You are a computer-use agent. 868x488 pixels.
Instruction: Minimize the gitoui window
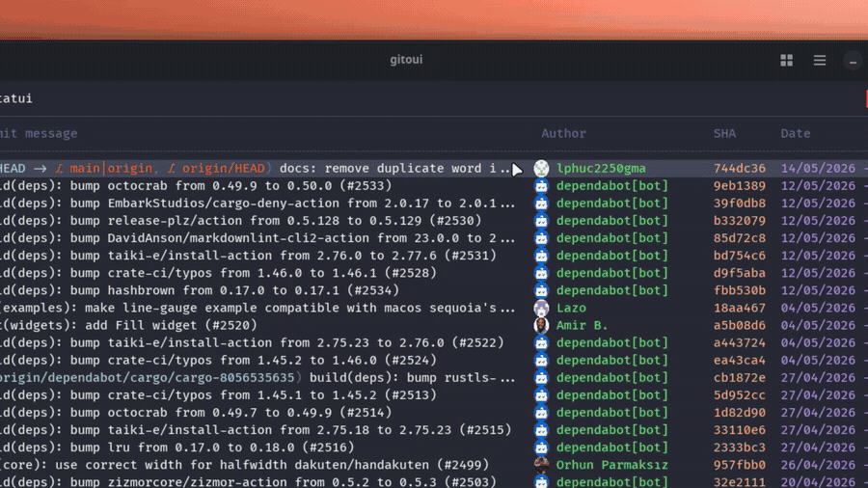[854, 61]
